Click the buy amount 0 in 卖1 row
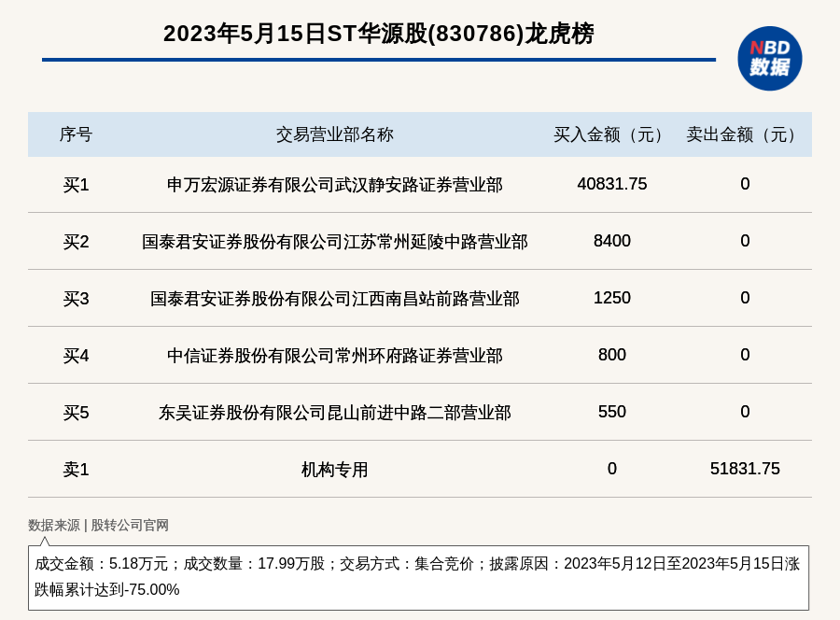Screen dimensions: 840x620 [611, 469]
